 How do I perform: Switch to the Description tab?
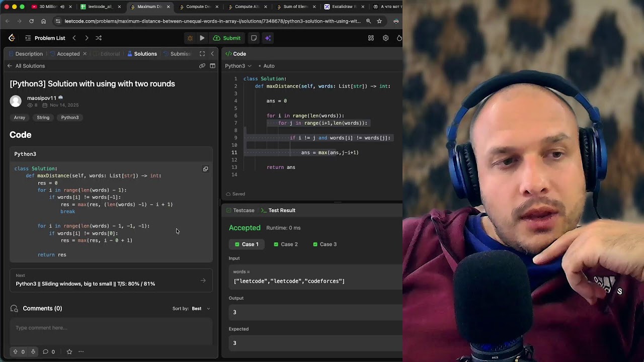click(25, 54)
